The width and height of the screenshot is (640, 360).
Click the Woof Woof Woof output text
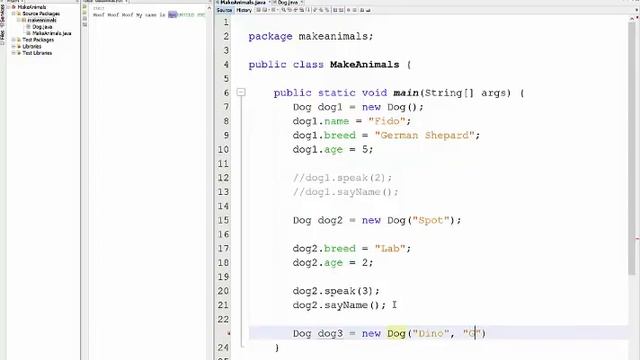pyautogui.click(x=113, y=15)
